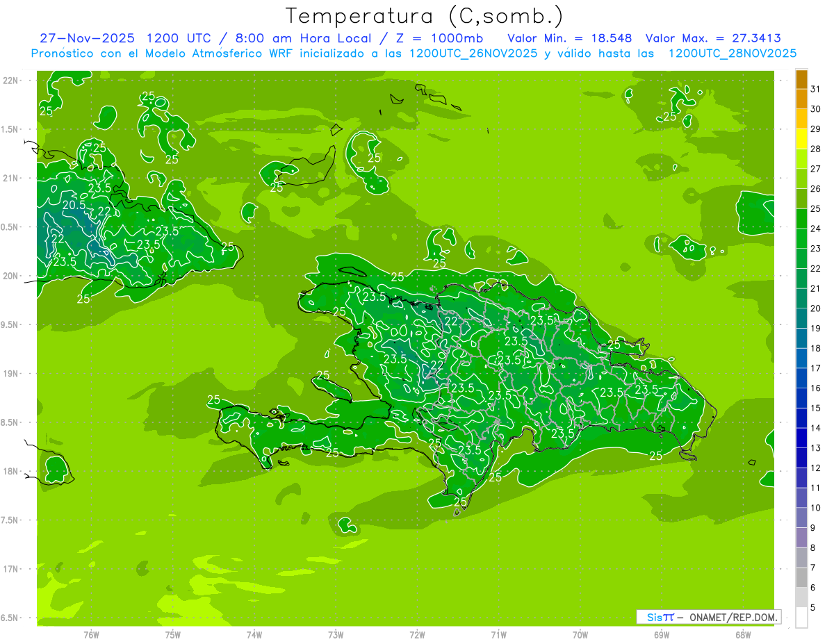The width and height of the screenshot is (834, 644).
Task: Click the '75W' longitude axis label
Action: [173, 634]
